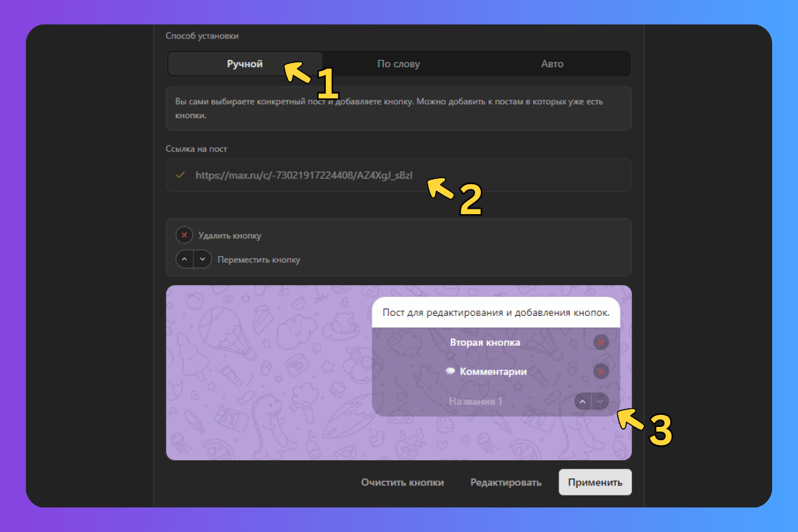Delete "Вторая кнопка" with its X icon

coord(600,342)
